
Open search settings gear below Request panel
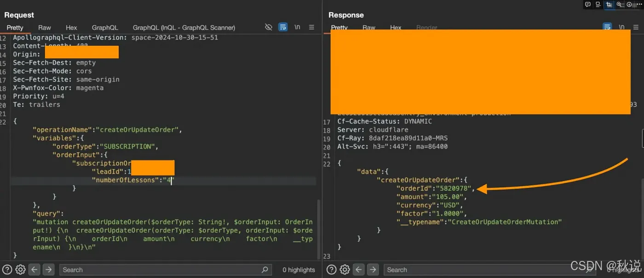coord(20,270)
